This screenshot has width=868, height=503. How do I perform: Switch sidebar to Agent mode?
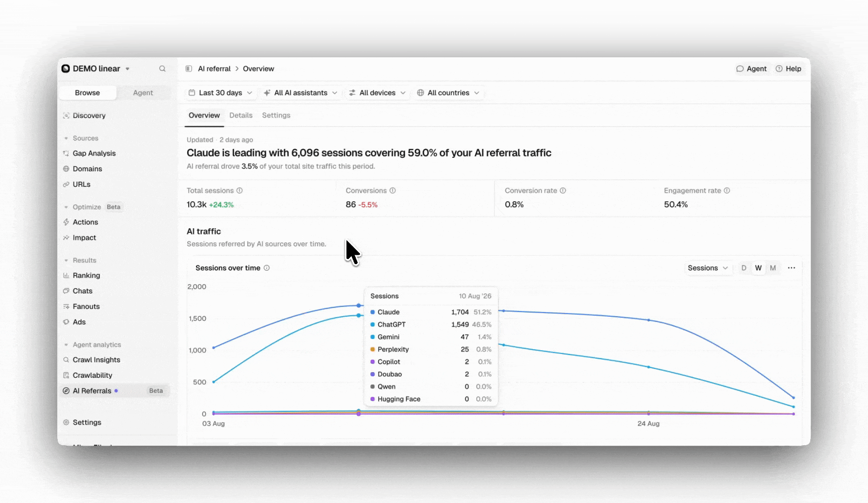[x=143, y=93]
